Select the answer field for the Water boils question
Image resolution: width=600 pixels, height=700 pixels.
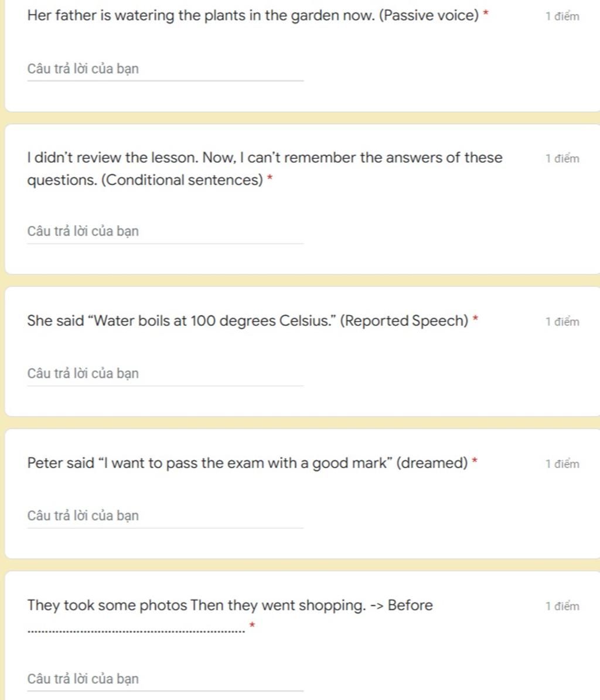pyautogui.click(x=165, y=374)
